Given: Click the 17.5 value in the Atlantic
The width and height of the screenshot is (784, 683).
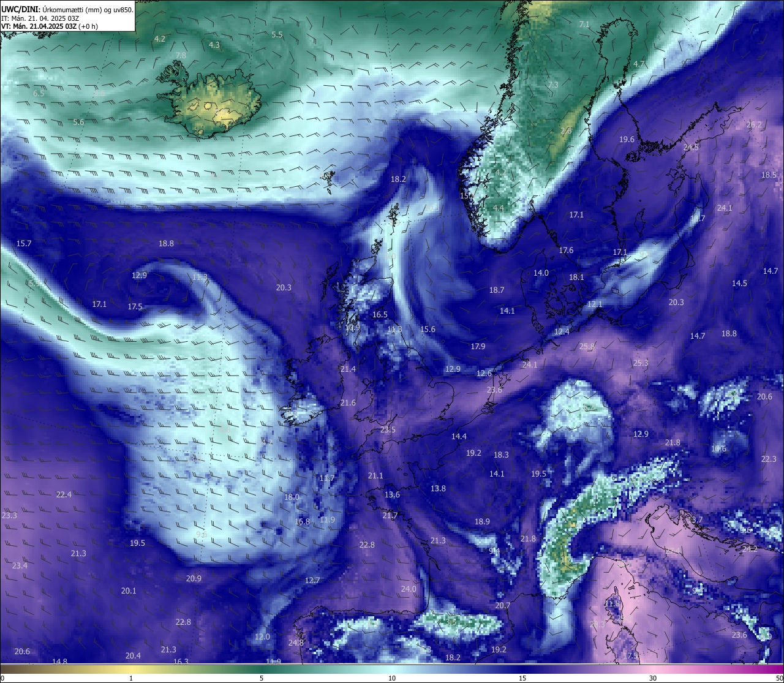Looking at the screenshot, I should [x=135, y=307].
